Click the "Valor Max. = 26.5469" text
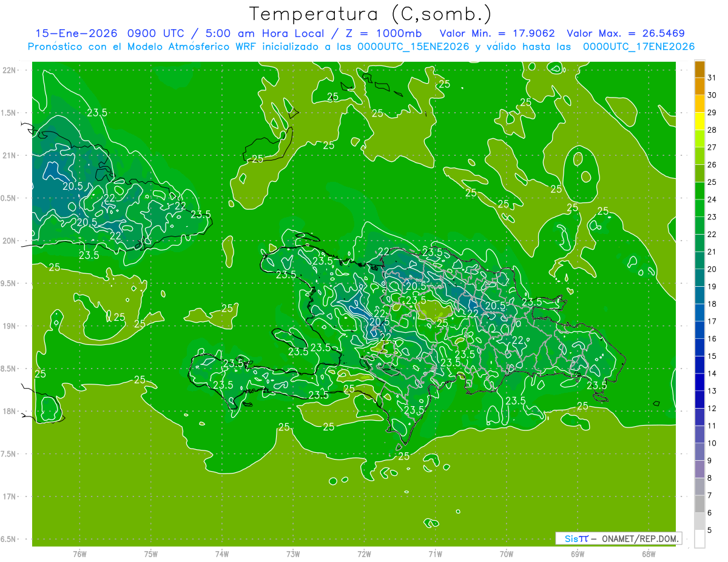 point(625,33)
